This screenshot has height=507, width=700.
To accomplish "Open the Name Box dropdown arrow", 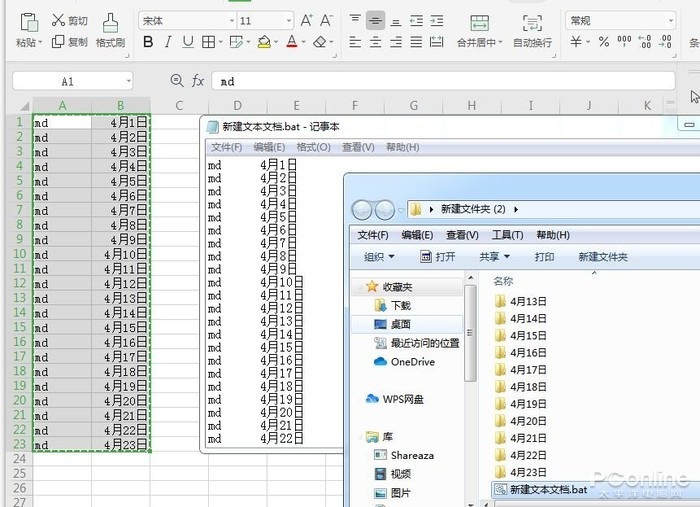I will pos(128,81).
